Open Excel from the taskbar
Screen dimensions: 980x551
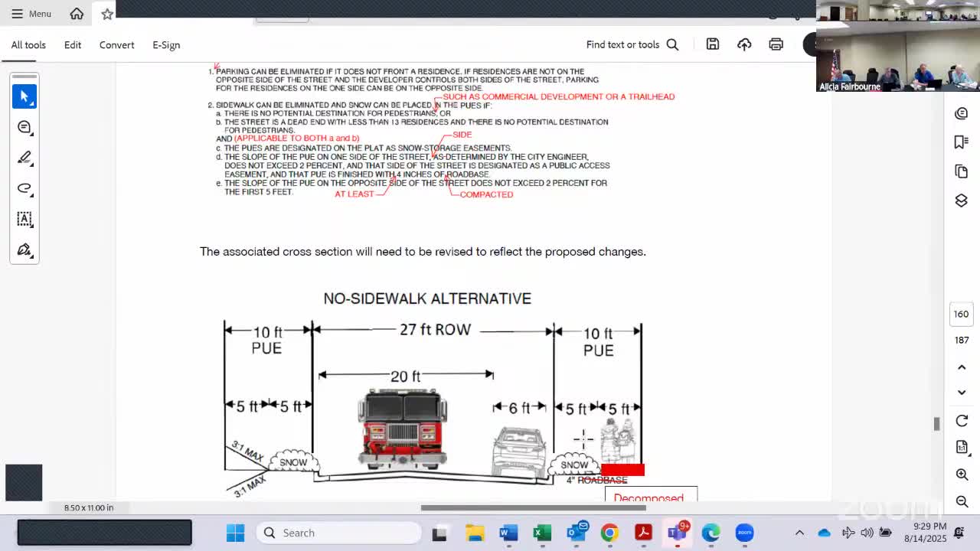click(543, 533)
